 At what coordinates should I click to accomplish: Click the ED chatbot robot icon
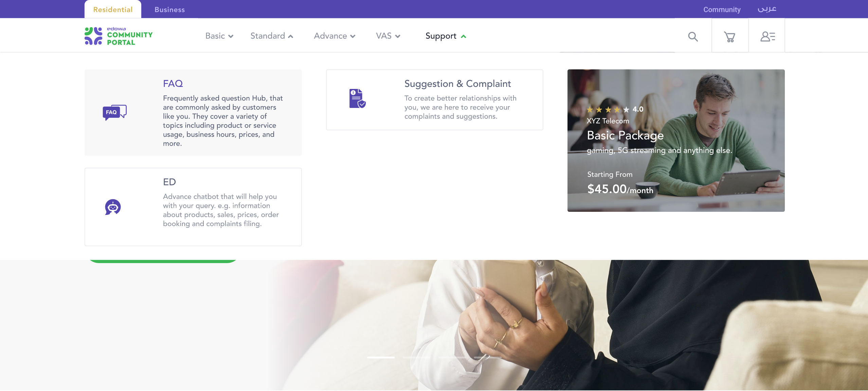pos(113,207)
